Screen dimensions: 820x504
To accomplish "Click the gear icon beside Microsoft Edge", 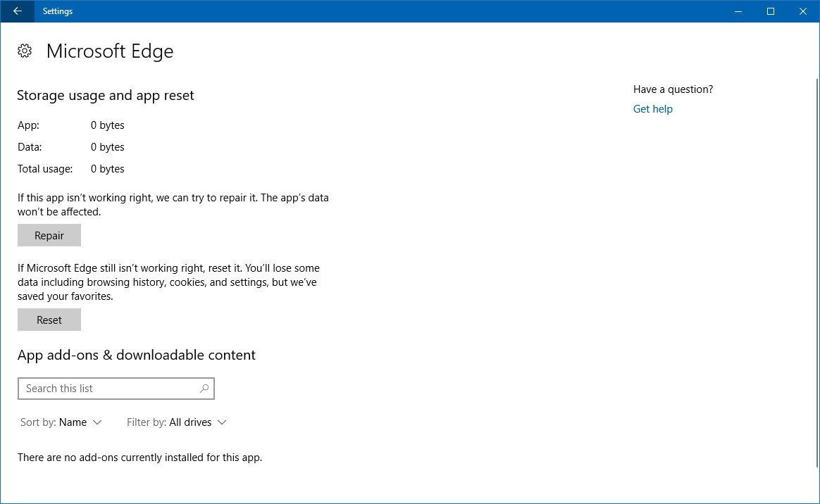I will (x=25, y=51).
